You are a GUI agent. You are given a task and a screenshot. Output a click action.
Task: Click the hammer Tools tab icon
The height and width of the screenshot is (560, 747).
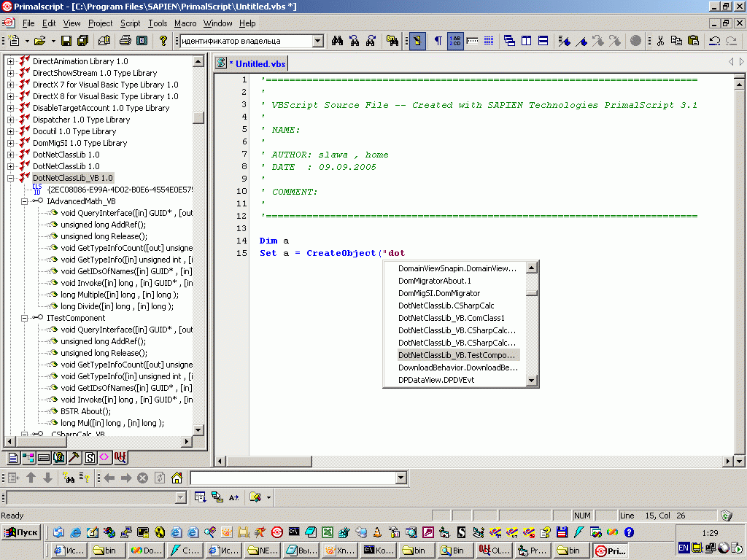point(74,458)
